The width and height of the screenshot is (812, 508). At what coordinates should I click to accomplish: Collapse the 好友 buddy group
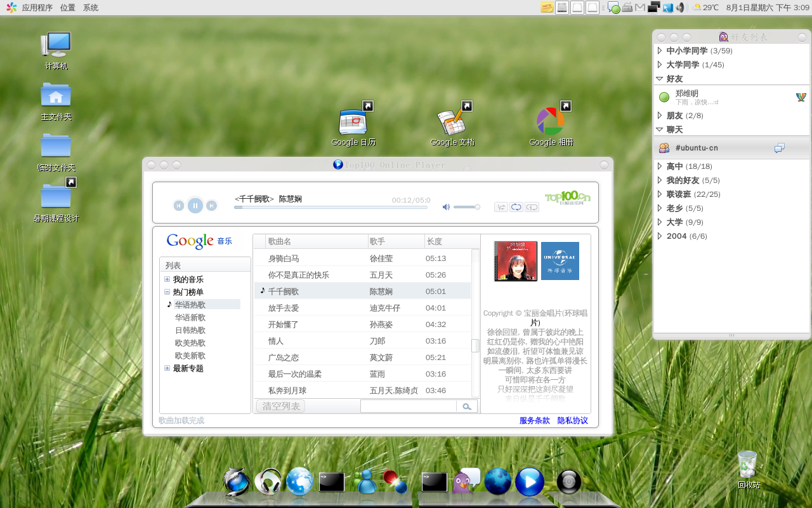click(x=660, y=79)
